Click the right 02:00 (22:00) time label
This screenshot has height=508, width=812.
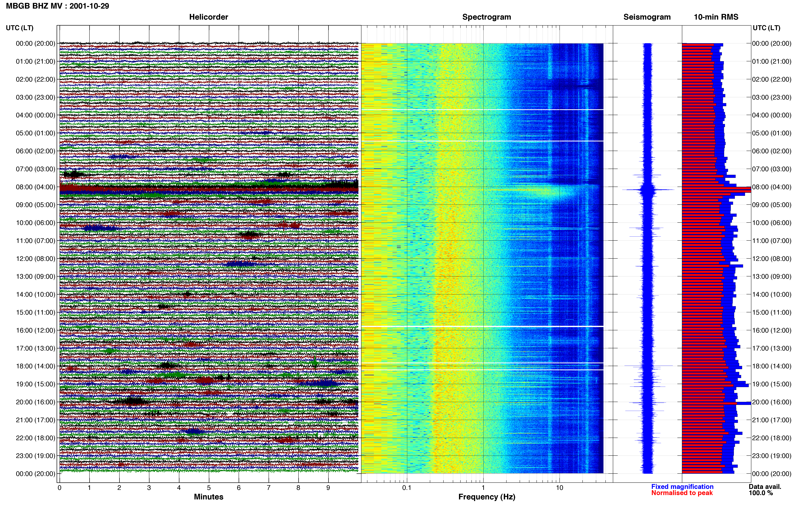(x=772, y=79)
